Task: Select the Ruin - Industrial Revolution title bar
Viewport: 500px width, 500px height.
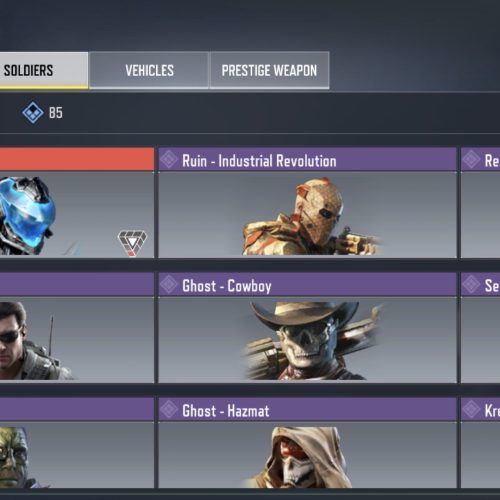Action: [307, 159]
